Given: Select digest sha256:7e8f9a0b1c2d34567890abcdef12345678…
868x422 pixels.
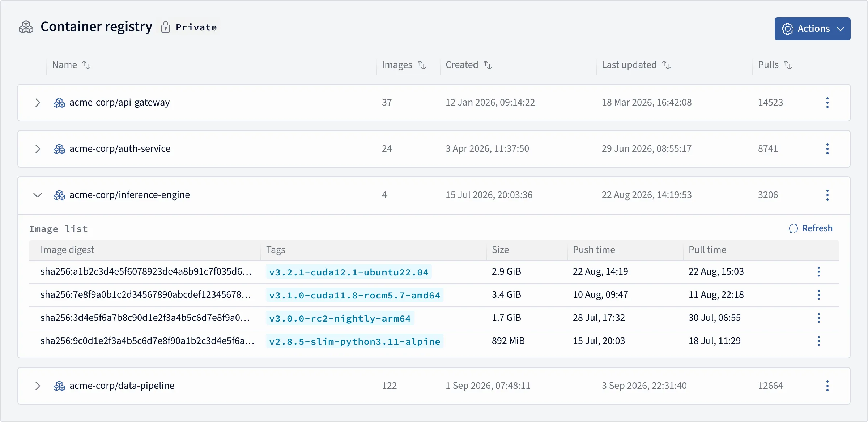Looking at the screenshot, I should [146, 295].
